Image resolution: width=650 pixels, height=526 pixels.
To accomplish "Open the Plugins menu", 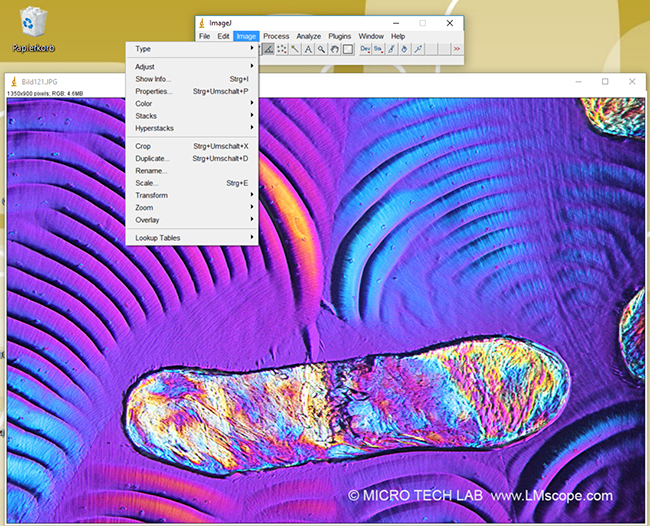I will pos(340,36).
